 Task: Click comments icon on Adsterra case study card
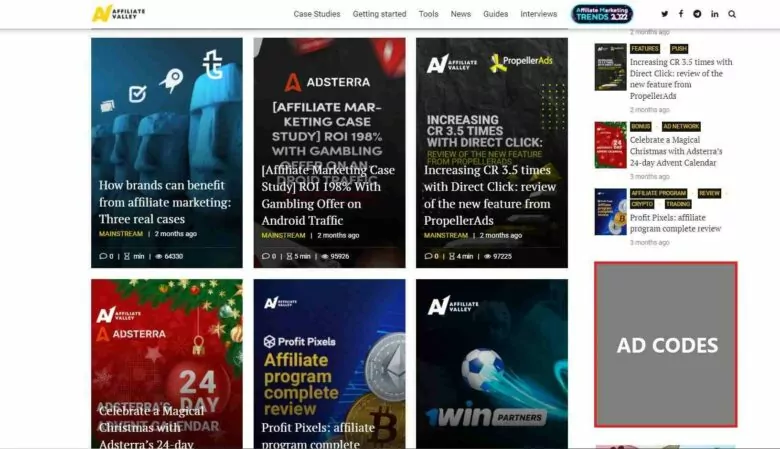(x=266, y=256)
